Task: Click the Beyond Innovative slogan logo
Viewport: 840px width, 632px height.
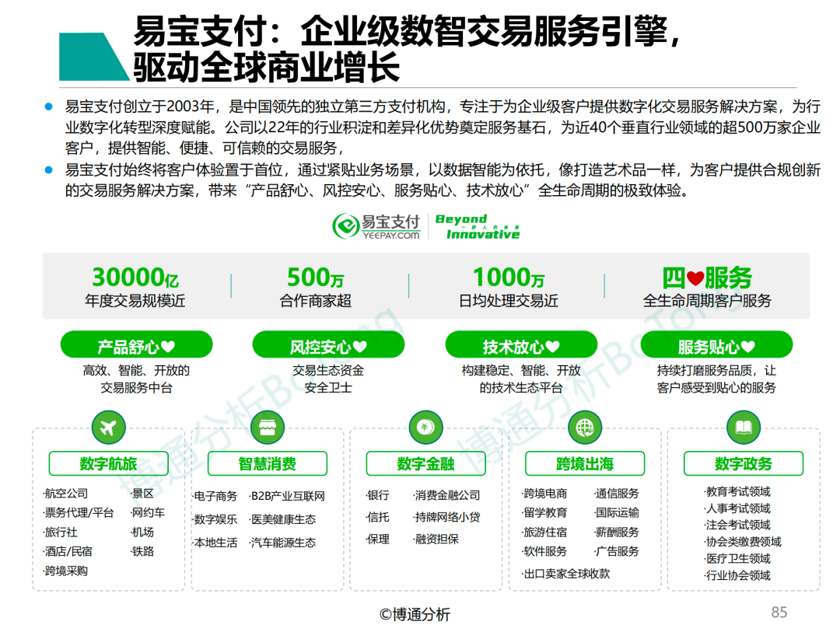Action: point(478,226)
